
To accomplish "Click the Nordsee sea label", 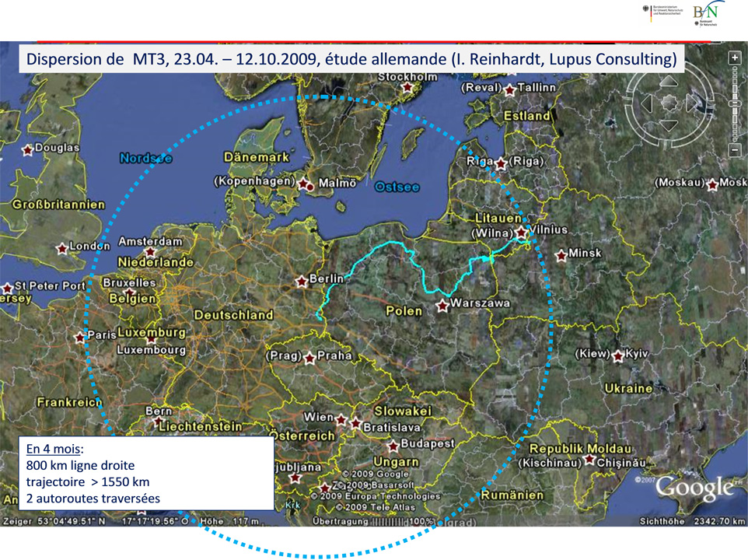I will coord(146,158).
